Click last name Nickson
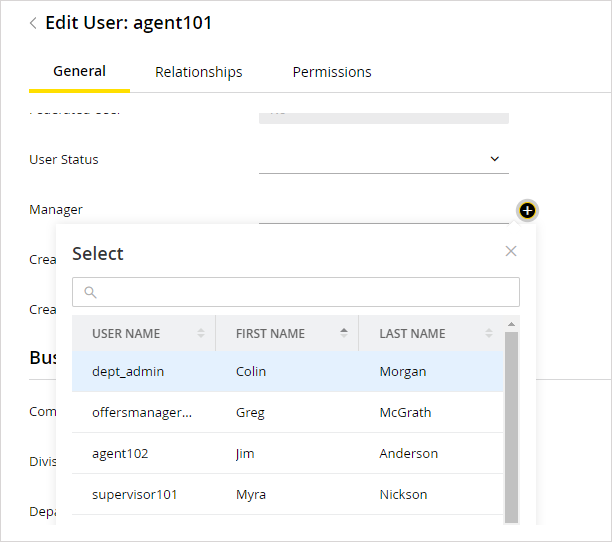 [x=403, y=494]
